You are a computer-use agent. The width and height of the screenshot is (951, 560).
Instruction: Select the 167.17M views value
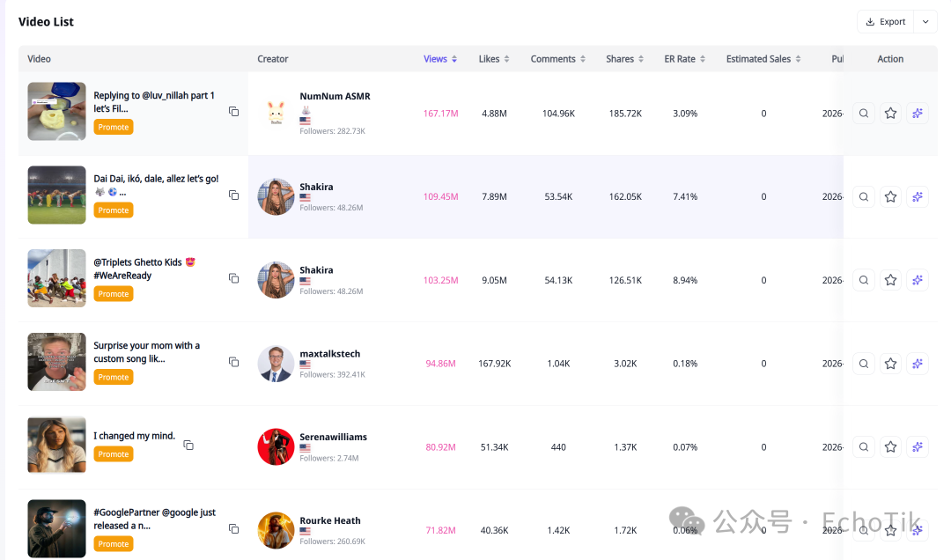click(441, 114)
